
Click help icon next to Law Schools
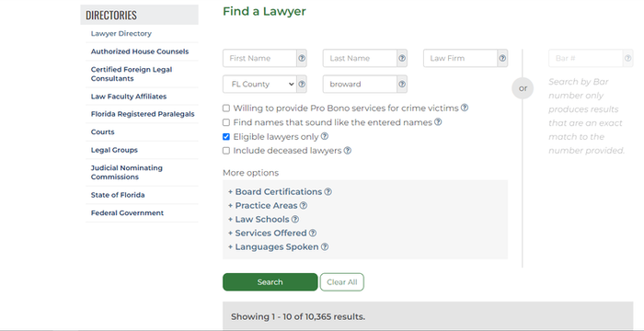click(x=295, y=220)
